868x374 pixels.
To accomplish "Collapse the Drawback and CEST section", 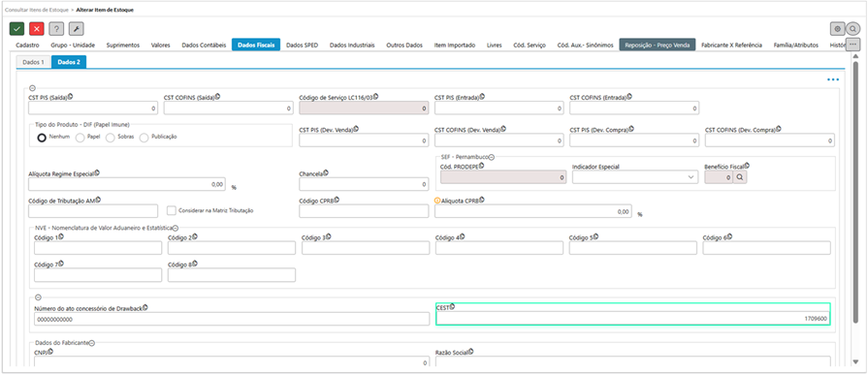I will coord(38,297).
